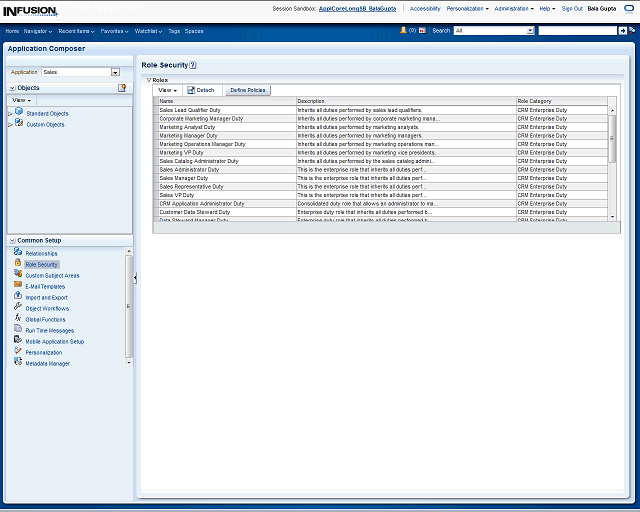The width and height of the screenshot is (640, 512).
Task: Open the Navigator menu
Action: pyautogui.click(x=38, y=31)
